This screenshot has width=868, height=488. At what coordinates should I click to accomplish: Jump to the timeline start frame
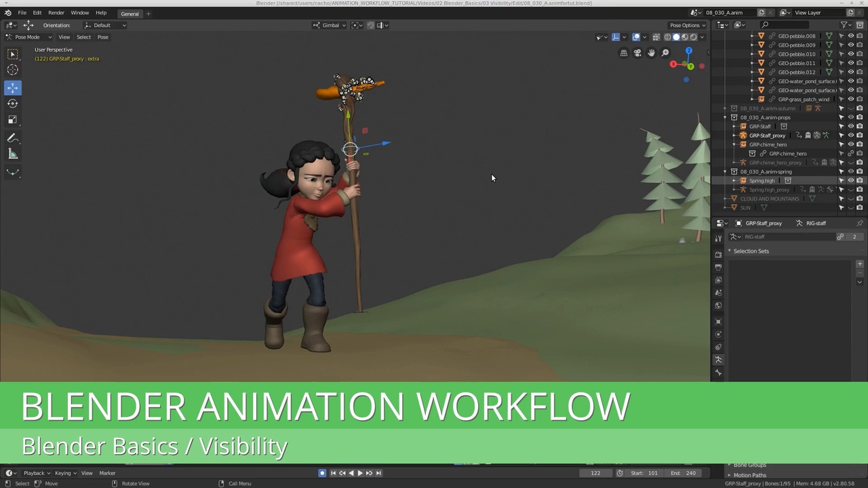[333, 473]
